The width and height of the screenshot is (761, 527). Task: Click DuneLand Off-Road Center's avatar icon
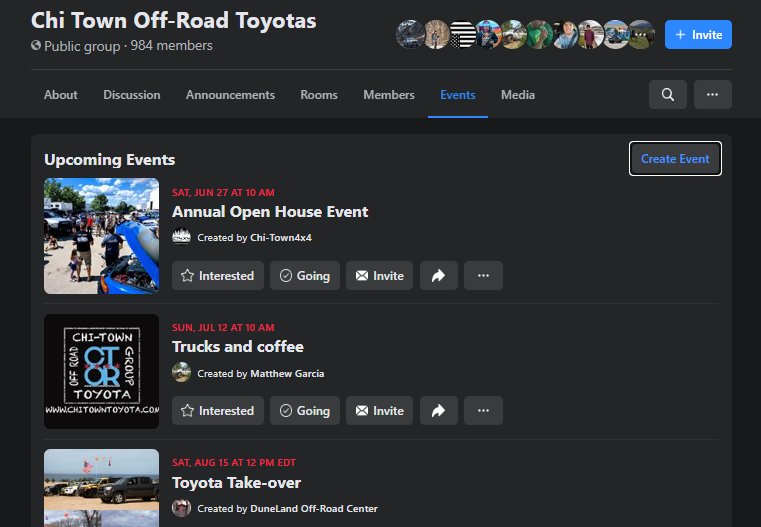pos(182,508)
